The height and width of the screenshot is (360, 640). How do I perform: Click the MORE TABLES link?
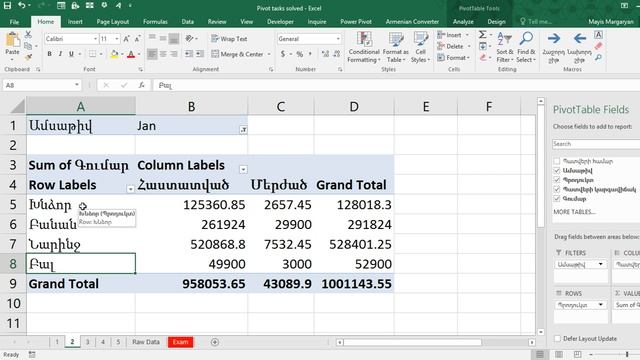574,212
